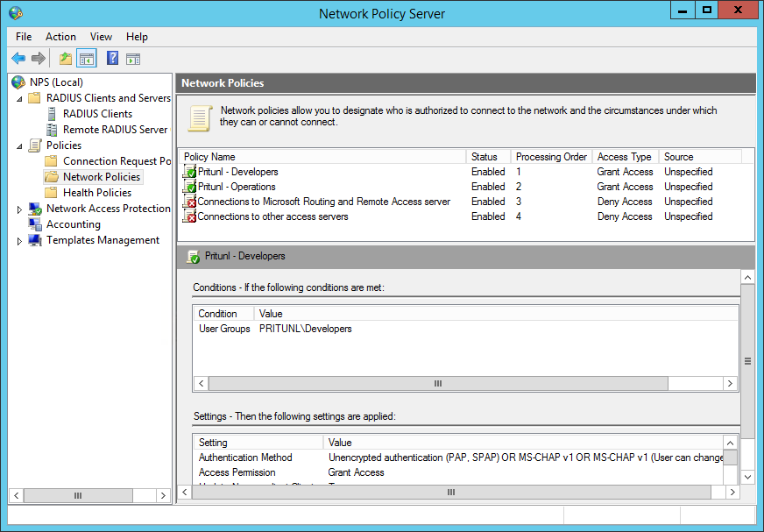Open the Action menu

pos(60,37)
